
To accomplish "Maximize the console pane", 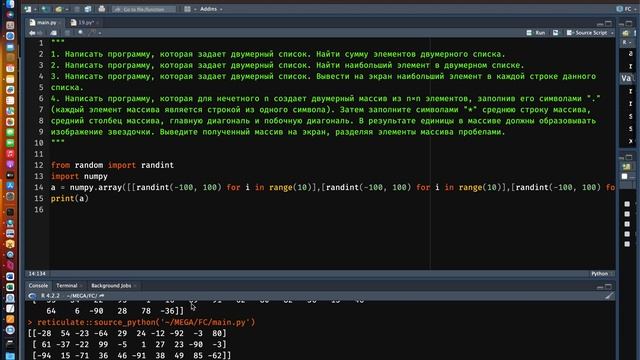I will click(x=608, y=287).
